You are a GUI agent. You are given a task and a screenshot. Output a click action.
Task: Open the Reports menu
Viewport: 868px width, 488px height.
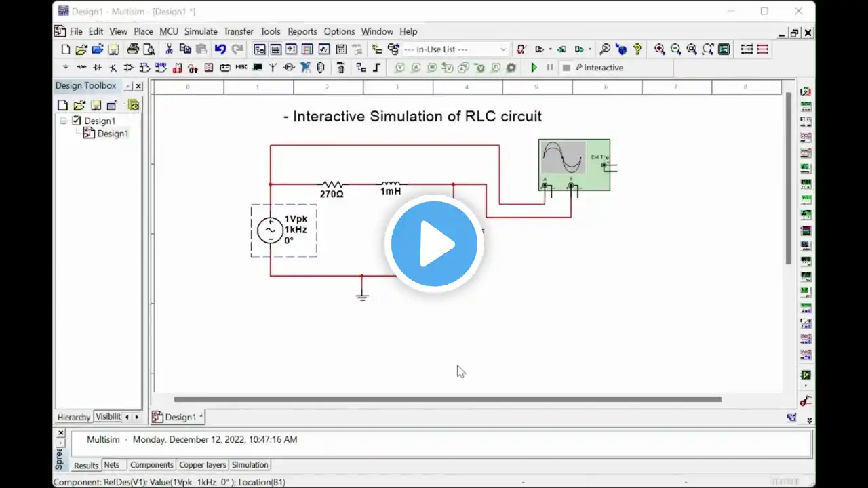point(302,31)
